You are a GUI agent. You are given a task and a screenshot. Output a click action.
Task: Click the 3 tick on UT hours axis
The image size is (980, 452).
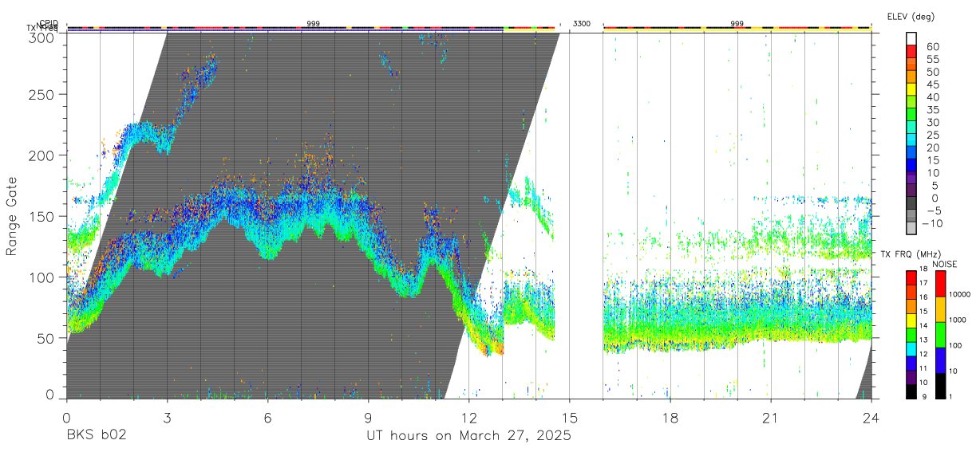pyautogui.click(x=167, y=417)
